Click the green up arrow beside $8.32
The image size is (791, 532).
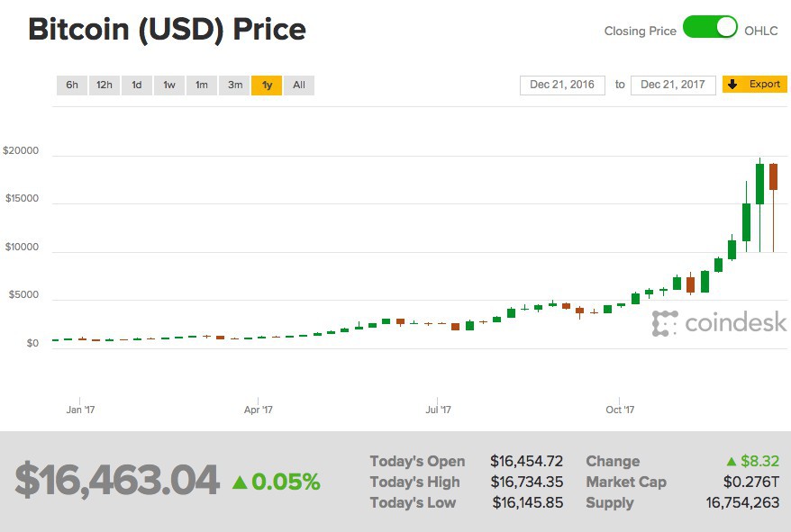[x=732, y=461]
